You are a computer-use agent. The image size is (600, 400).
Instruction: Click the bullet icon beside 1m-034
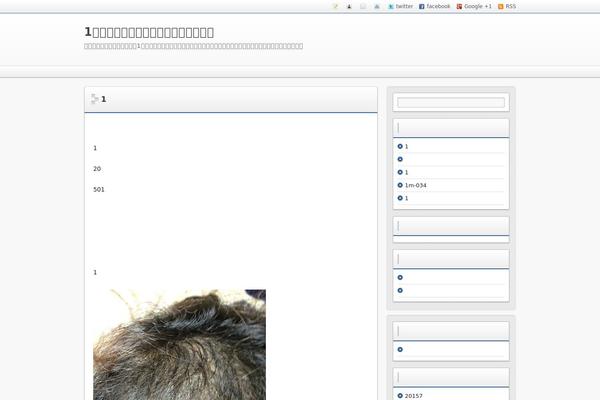[x=400, y=185]
